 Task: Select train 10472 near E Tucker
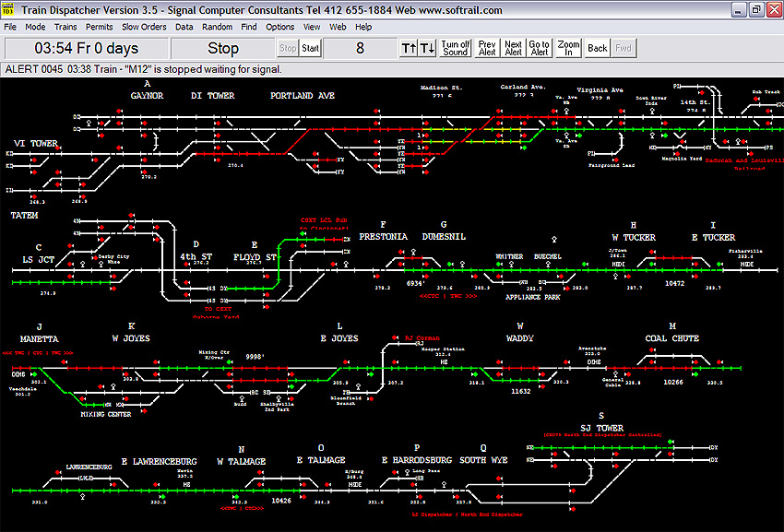(676, 283)
